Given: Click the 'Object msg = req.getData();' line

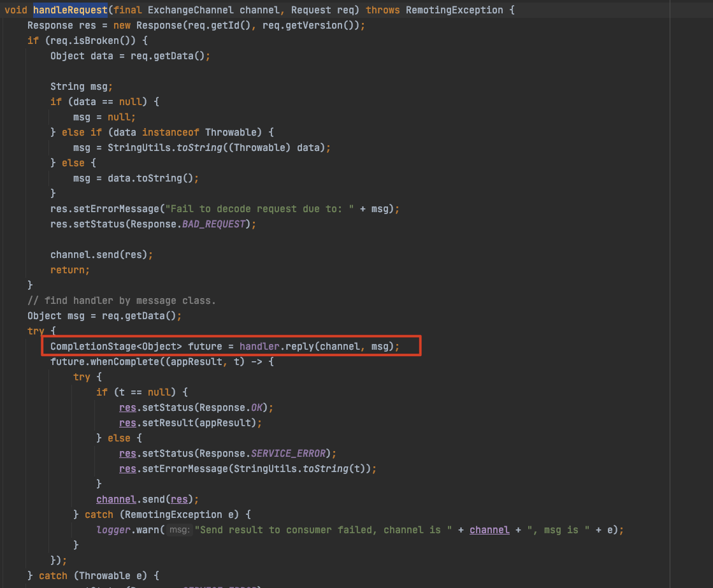Looking at the screenshot, I should (x=104, y=316).
